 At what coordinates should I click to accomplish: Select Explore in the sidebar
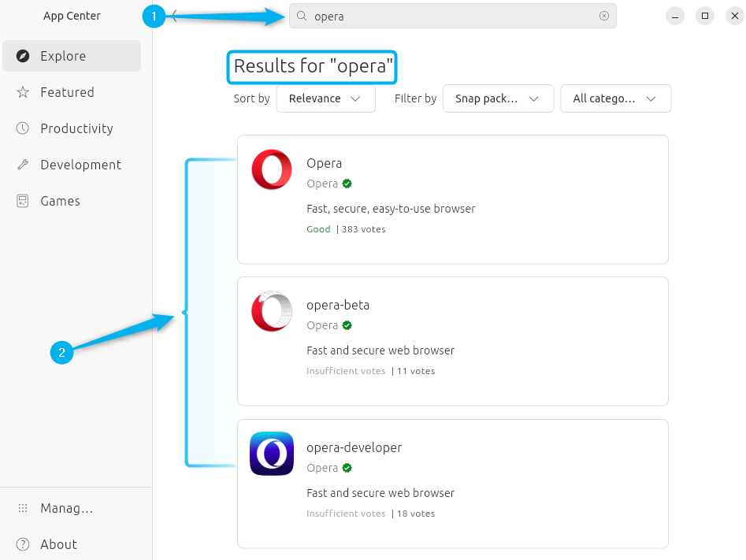72,56
